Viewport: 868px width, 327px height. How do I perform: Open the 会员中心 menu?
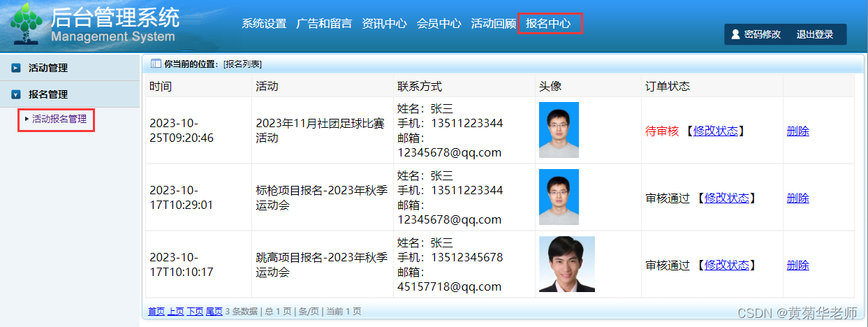[439, 23]
